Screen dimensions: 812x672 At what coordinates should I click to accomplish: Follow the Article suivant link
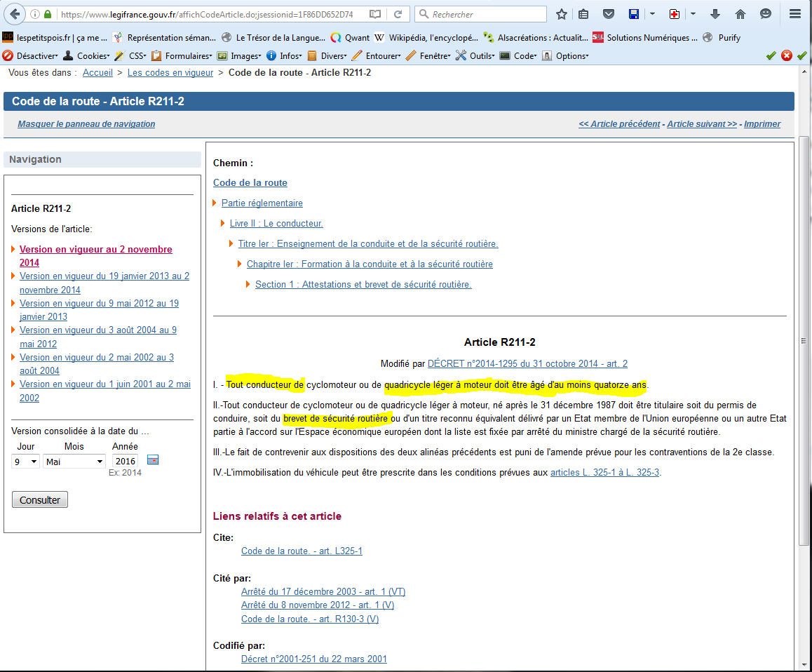point(701,124)
